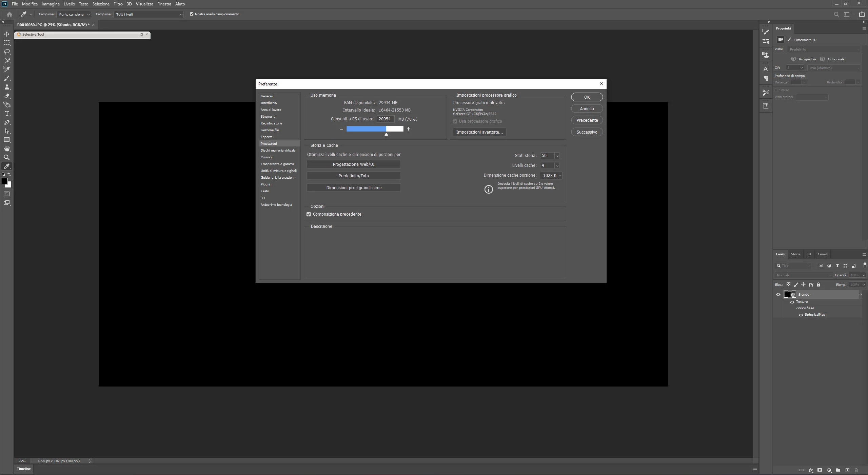Click Impostazioni avanzate button
Screen dimensions: 868x475
[479, 132]
